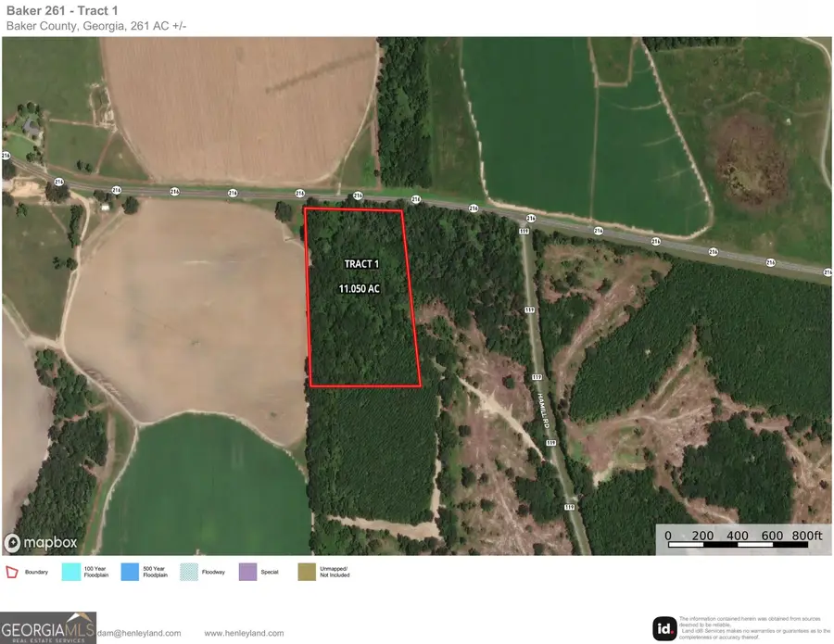834x644 pixels.
Task: Click the Baker 261 - Tract 1 title
Action: pos(62,10)
